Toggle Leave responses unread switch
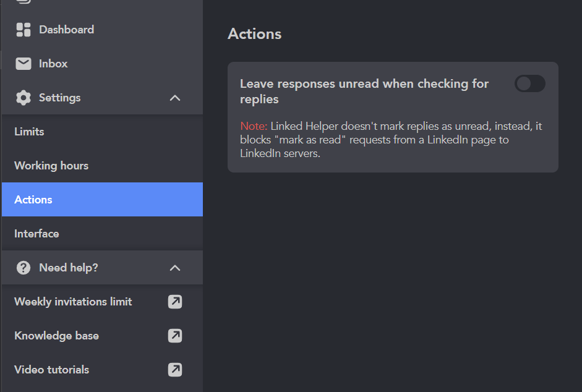Screen dimensions: 582x392 [529, 83]
